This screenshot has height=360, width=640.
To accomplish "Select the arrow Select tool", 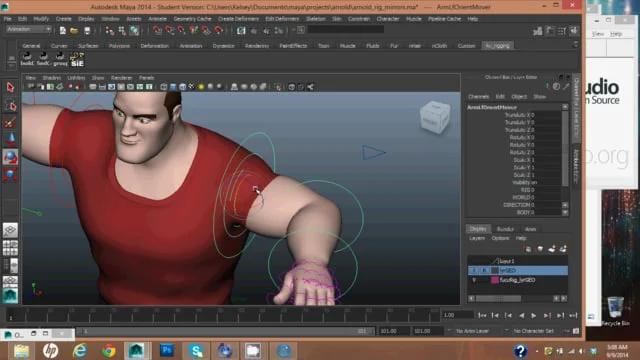I will (10, 87).
